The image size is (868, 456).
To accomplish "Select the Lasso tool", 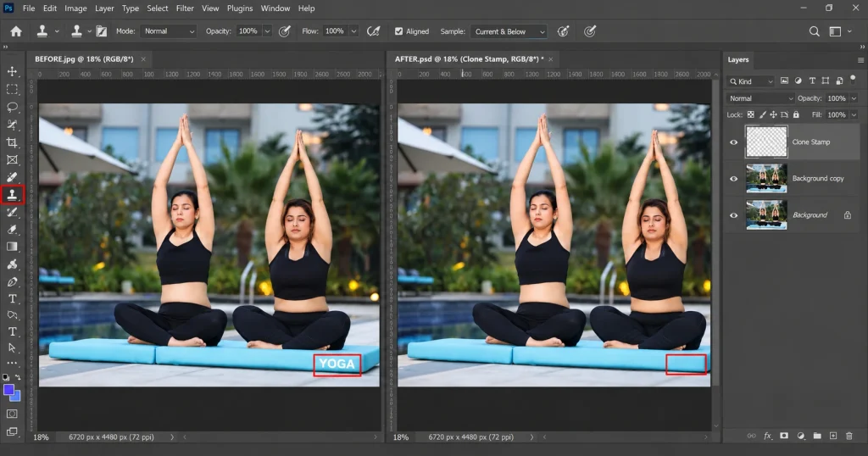I will click(x=12, y=107).
